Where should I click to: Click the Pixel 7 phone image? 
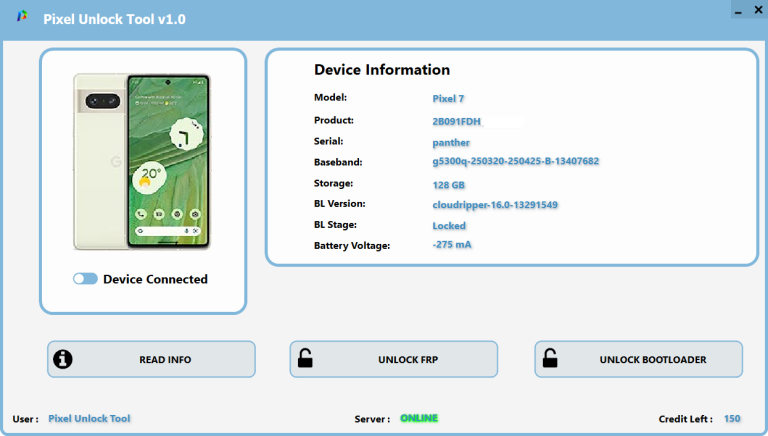[142, 162]
